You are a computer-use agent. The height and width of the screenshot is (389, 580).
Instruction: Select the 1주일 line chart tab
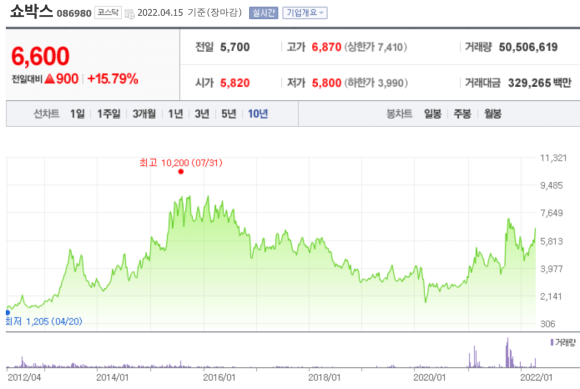click(x=108, y=114)
